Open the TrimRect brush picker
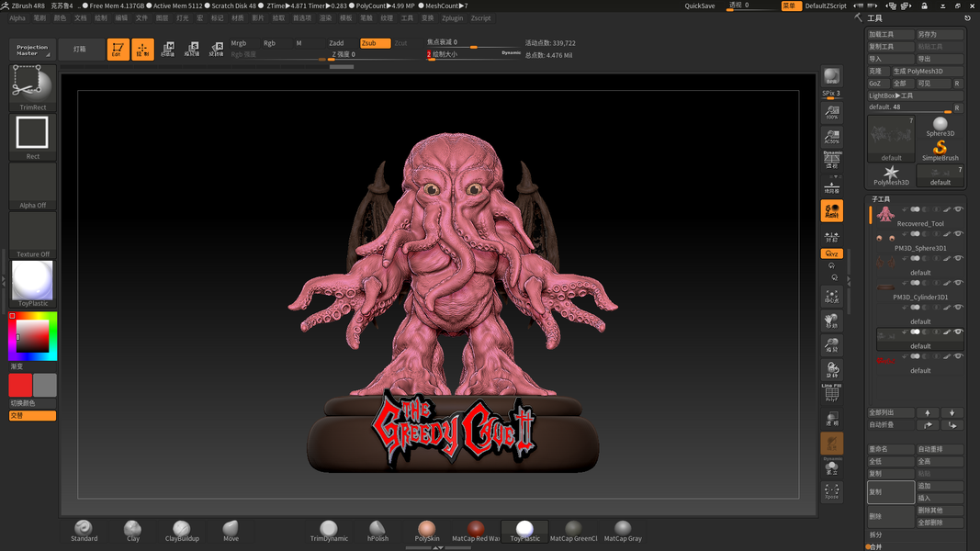 pyautogui.click(x=32, y=88)
